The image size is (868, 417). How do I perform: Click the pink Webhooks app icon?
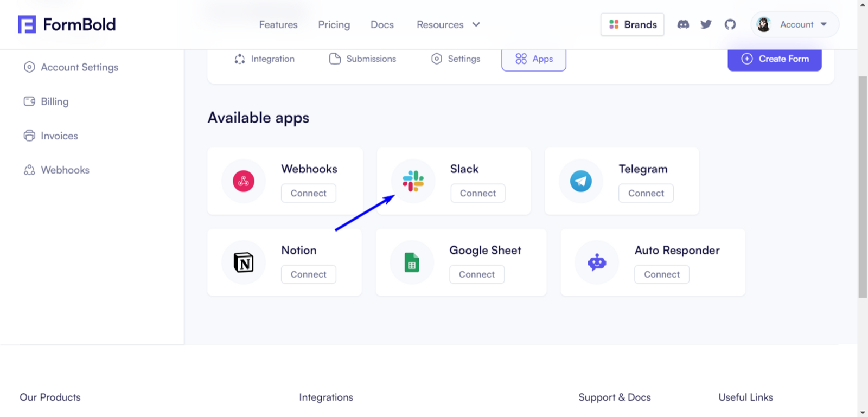244,181
